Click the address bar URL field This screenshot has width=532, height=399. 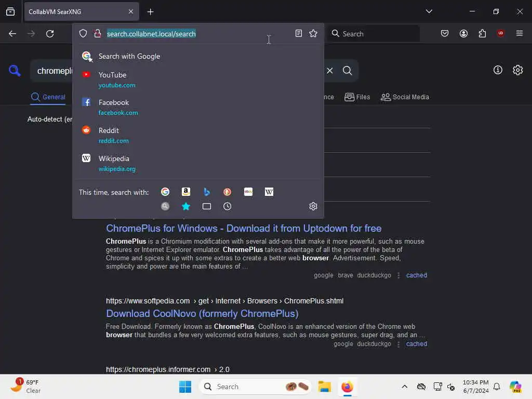pyautogui.click(x=198, y=34)
